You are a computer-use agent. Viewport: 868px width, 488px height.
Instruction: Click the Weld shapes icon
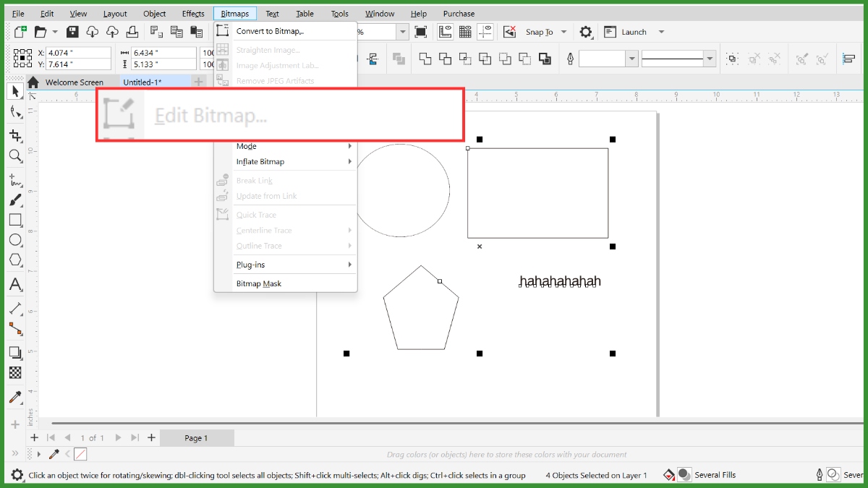click(425, 59)
